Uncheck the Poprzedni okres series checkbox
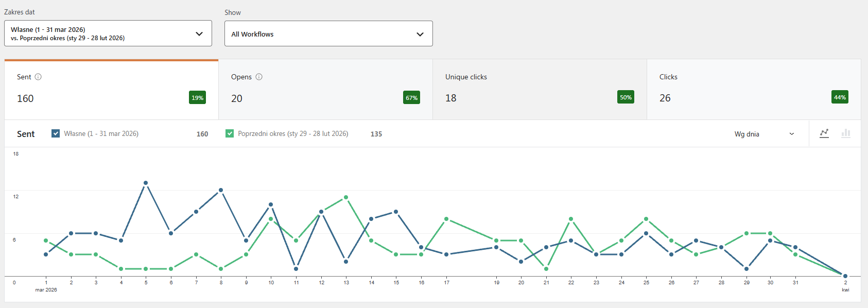 coord(230,133)
